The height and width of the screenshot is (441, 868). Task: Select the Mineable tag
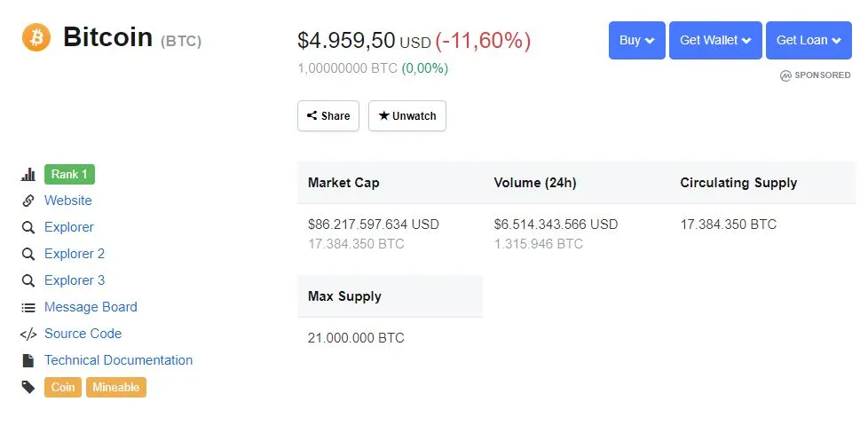[x=116, y=388]
